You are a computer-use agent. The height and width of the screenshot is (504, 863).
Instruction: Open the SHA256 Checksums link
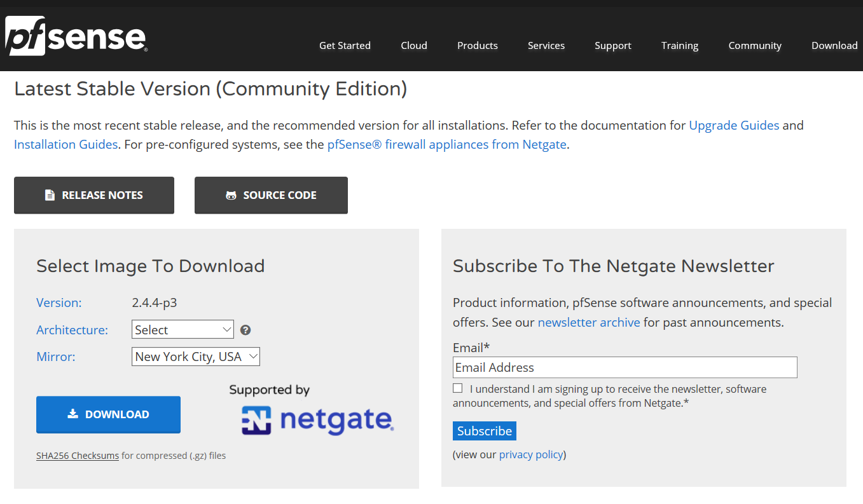pos(78,456)
